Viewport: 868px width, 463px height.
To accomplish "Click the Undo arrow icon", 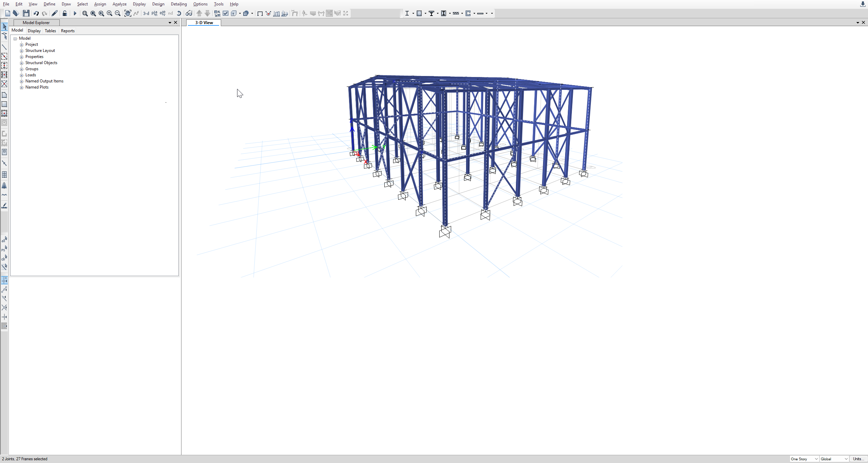I will tap(36, 13).
